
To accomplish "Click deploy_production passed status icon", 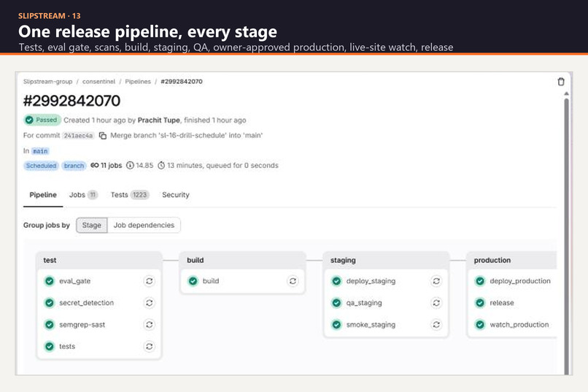I will [x=480, y=281].
